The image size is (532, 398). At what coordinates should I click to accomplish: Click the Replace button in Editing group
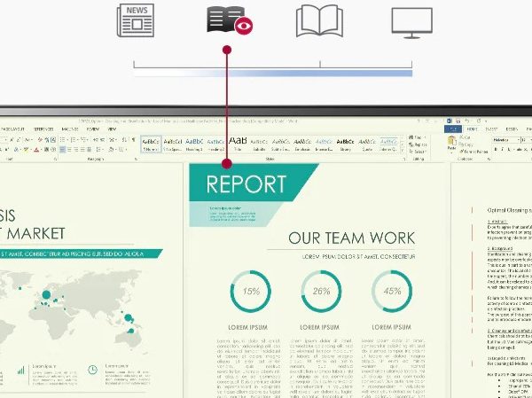418,144
